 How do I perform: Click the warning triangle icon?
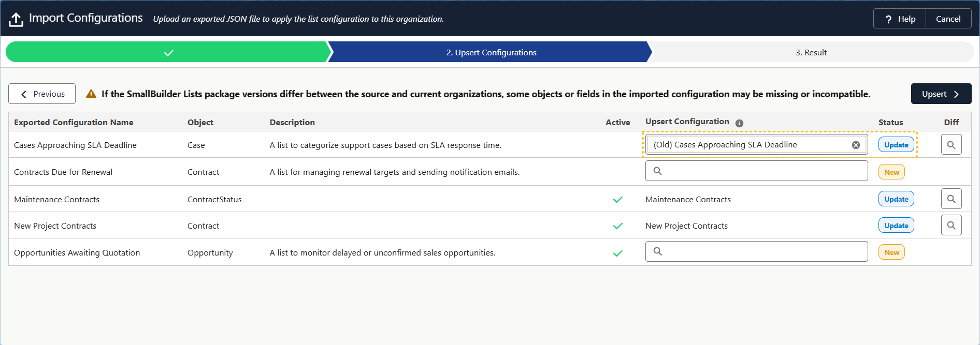point(91,94)
